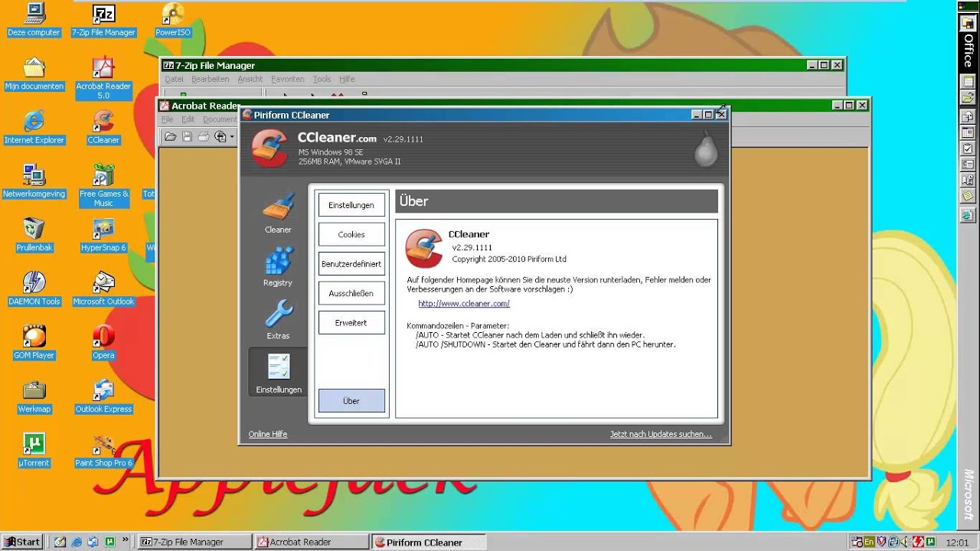Click the New Note icon on Office bar
The height and width of the screenshot is (551, 980).
click(968, 195)
